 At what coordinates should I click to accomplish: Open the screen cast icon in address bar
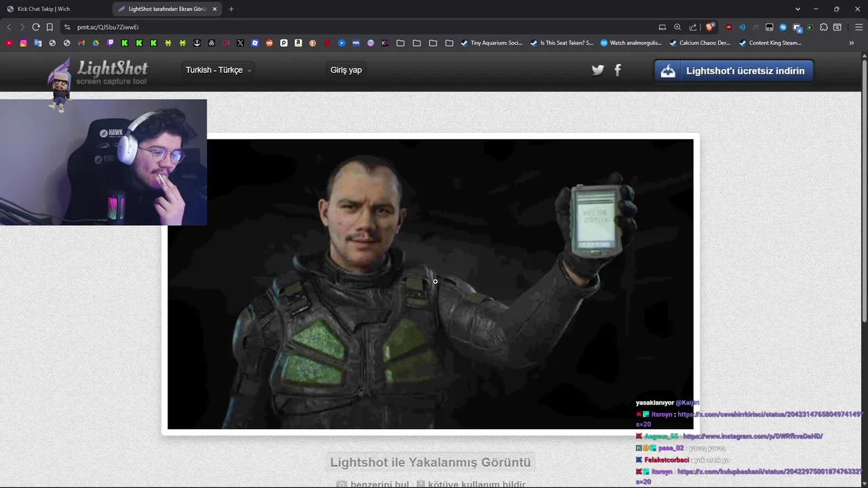[x=663, y=27]
